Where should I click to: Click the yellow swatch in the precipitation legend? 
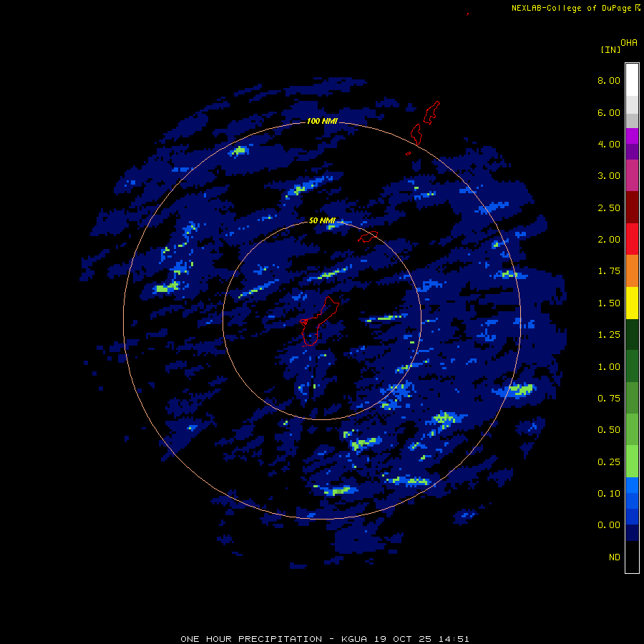coord(632,303)
